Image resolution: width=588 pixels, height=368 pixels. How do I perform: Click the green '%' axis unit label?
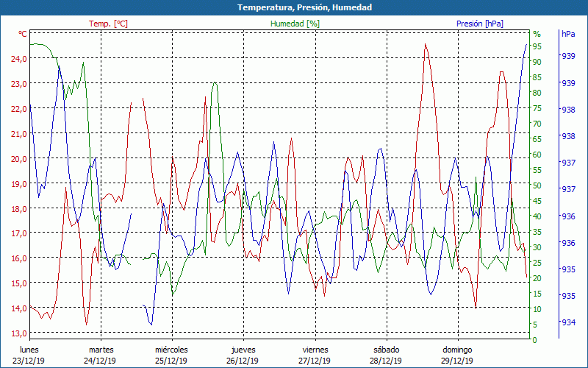point(537,34)
